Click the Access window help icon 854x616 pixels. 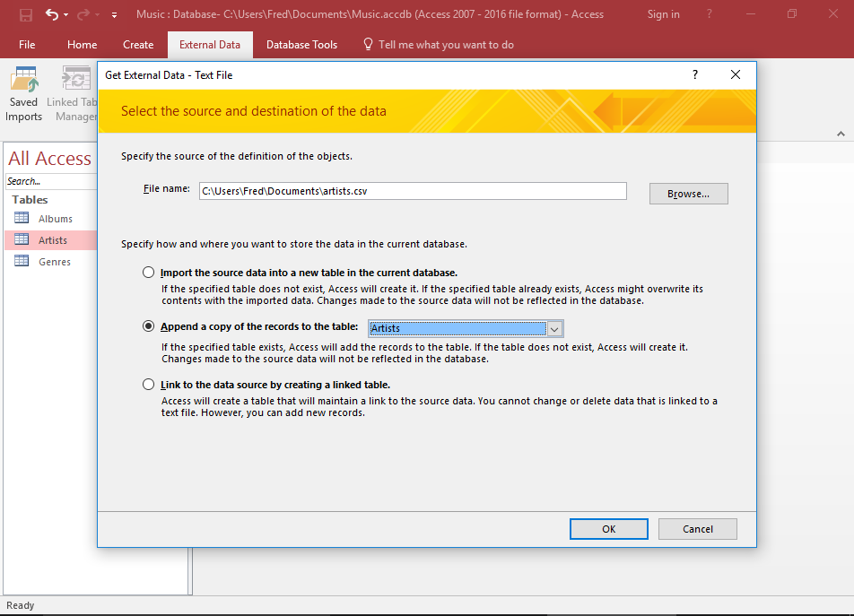click(709, 14)
